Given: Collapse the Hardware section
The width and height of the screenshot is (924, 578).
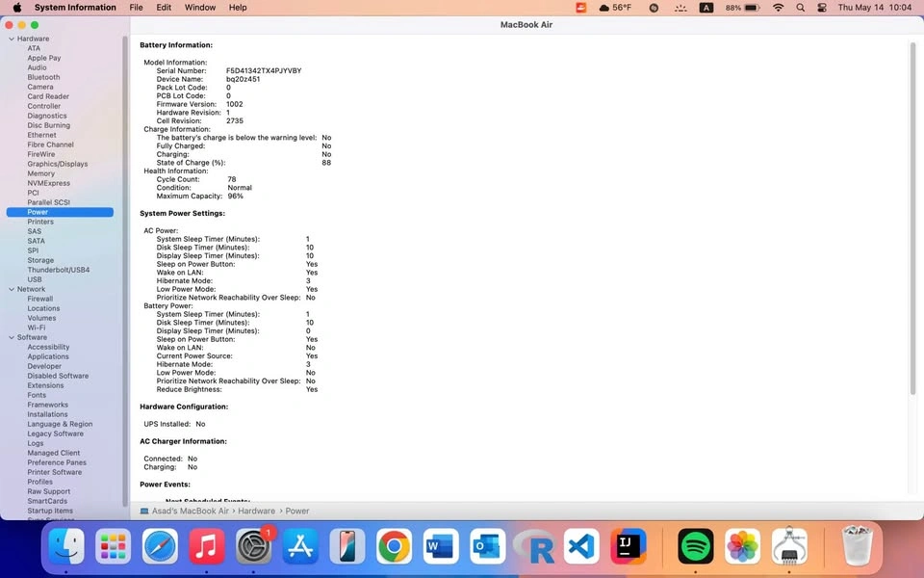Looking at the screenshot, I should pyautogui.click(x=12, y=39).
